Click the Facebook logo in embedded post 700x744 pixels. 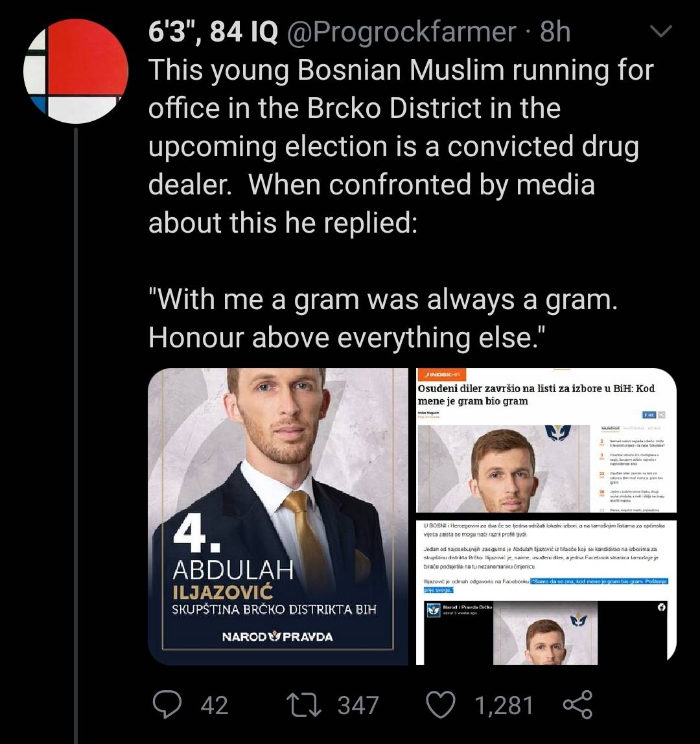point(661,607)
